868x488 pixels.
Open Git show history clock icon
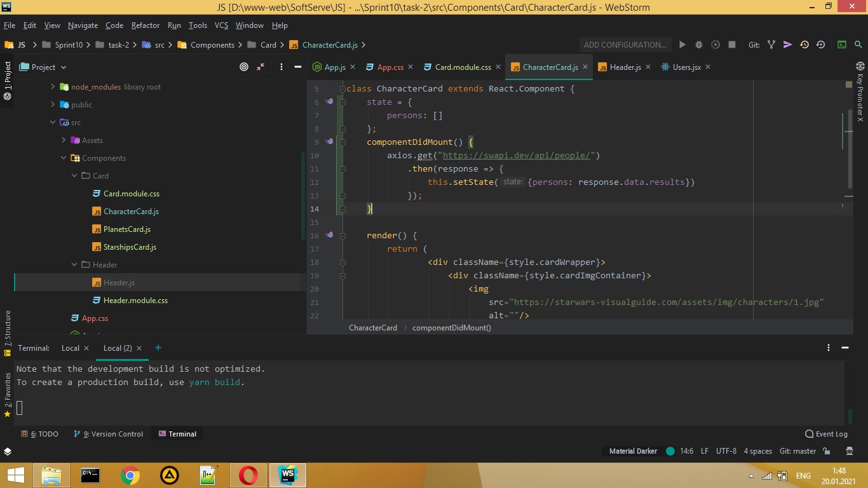coord(804,45)
